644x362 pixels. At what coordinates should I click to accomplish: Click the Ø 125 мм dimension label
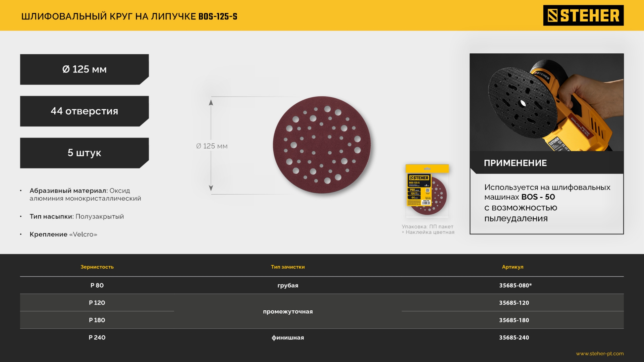coord(212,146)
